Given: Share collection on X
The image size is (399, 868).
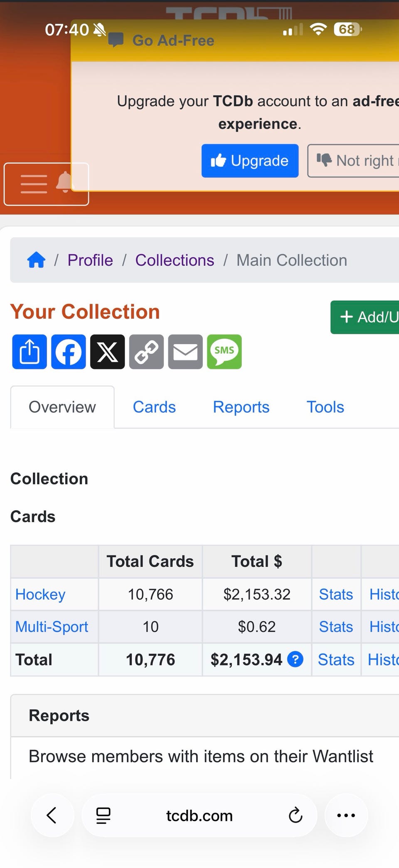Looking at the screenshot, I should (x=107, y=352).
